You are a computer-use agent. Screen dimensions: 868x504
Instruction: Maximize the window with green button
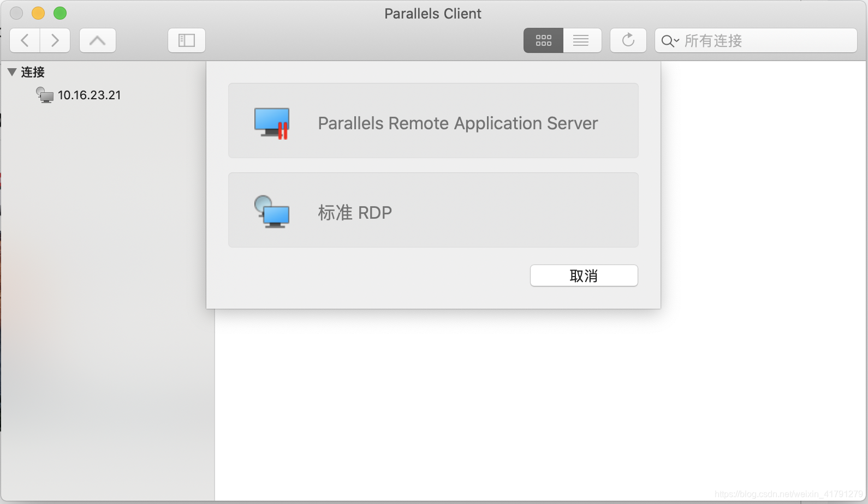(60, 13)
